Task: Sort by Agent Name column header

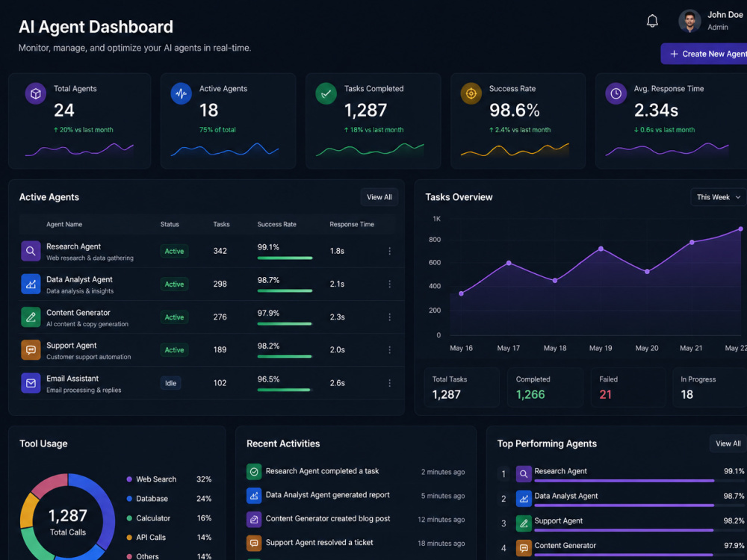Action: tap(64, 224)
